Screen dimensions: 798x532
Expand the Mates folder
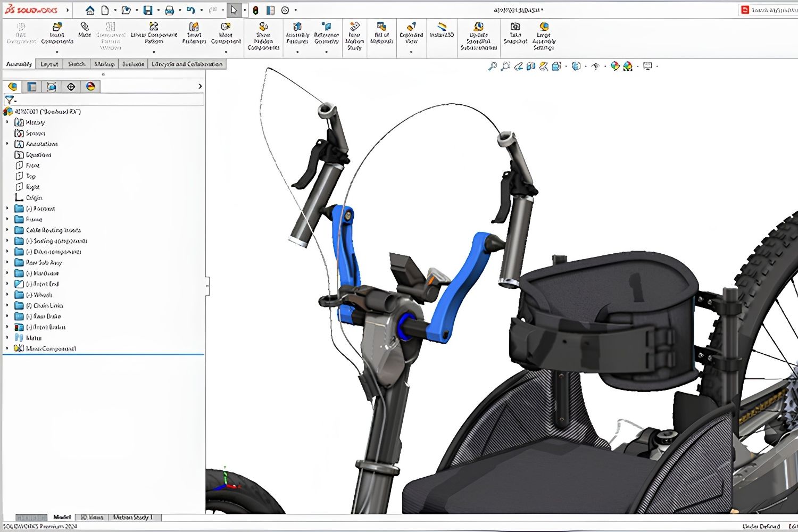point(7,338)
